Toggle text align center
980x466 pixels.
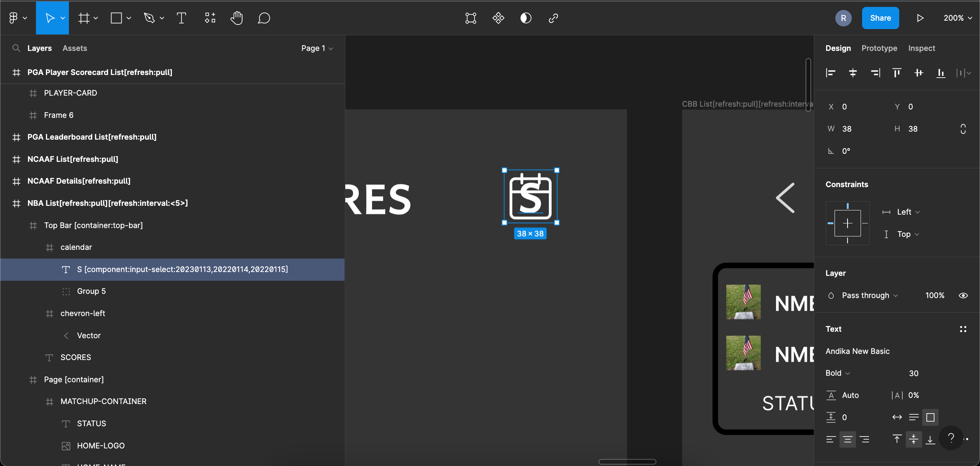pyautogui.click(x=848, y=439)
